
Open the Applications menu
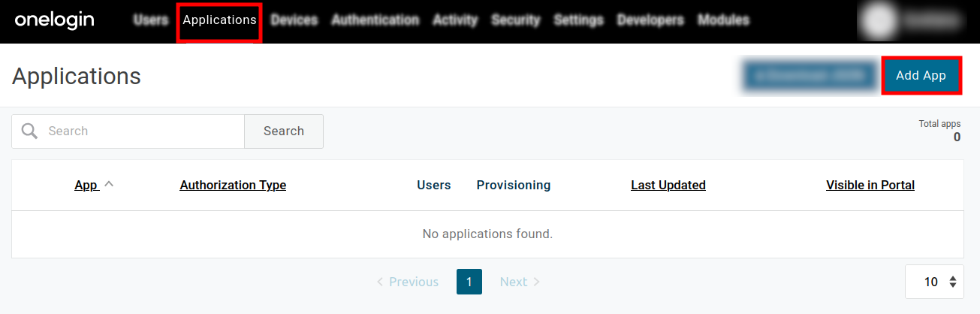pos(219,20)
